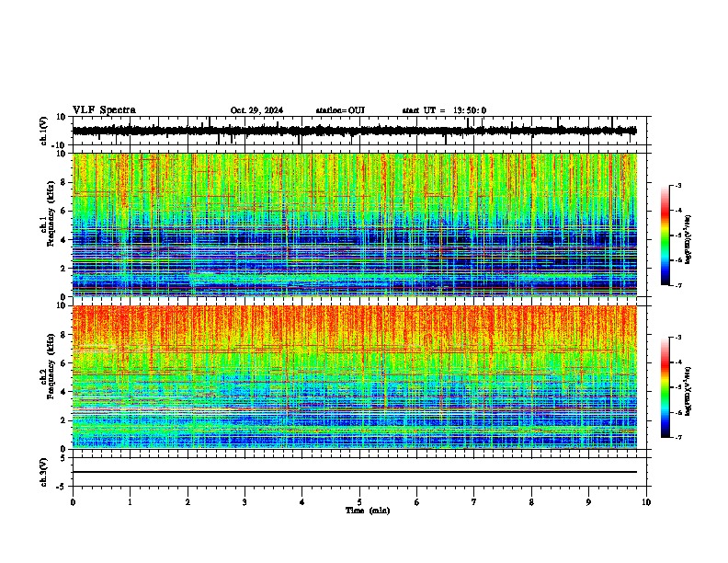Click the "ch.3(V)" axis label

click(x=43, y=472)
